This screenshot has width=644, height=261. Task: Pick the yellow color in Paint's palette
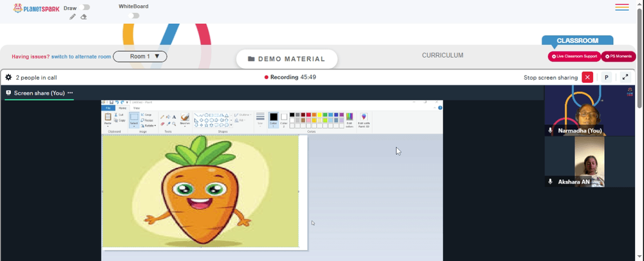click(x=319, y=114)
